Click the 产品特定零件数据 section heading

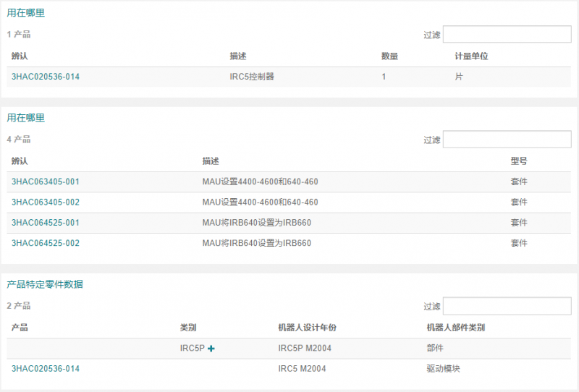[45, 284]
